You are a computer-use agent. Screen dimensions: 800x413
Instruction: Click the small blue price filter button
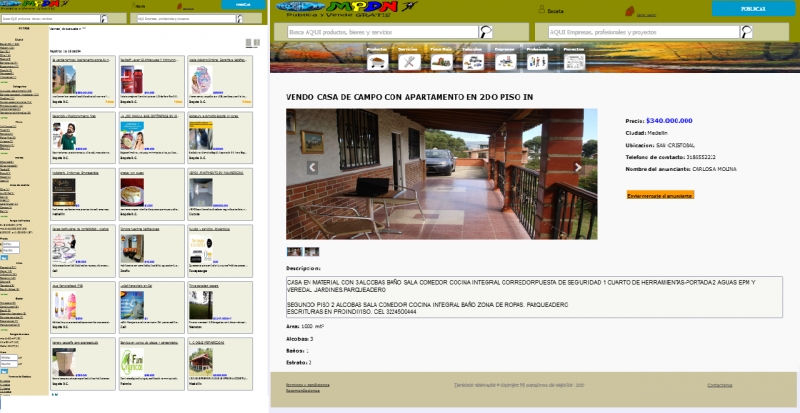tap(4, 258)
